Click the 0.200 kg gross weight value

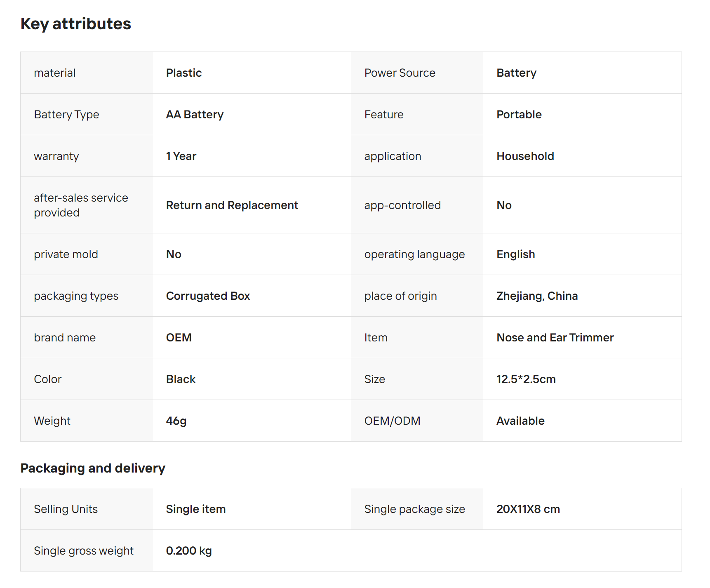[x=188, y=551]
